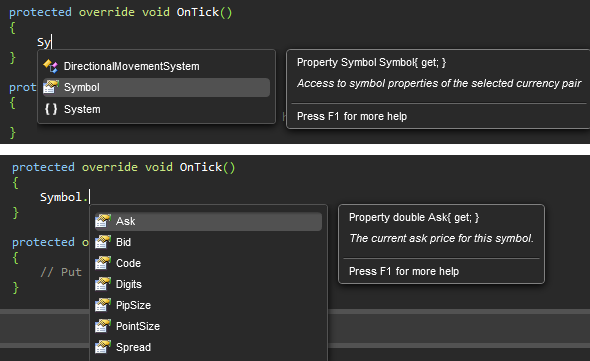Click the Spread property icon
This screenshot has width=590, height=361.
point(103,347)
